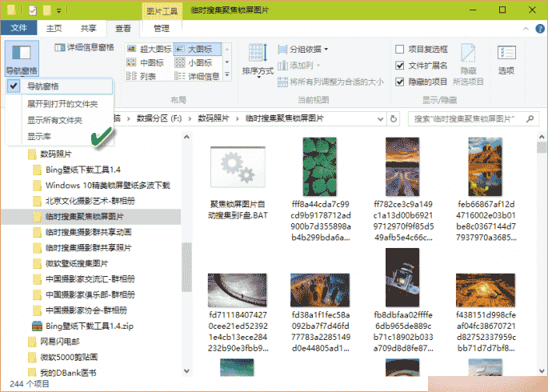This screenshot has height=392, width=548.
Task: Open the 选项 folder options
Action: (506, 59)
